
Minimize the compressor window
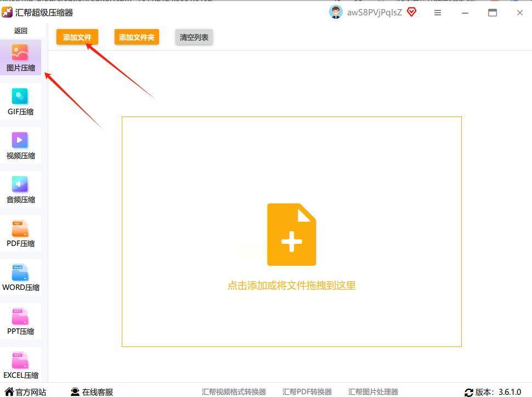pos(465,13)
